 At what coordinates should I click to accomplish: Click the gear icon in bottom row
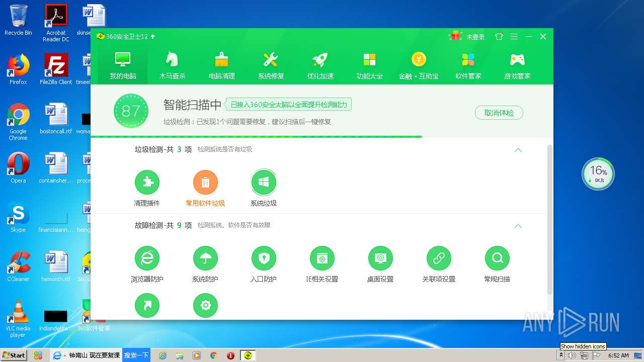[205, 305]
